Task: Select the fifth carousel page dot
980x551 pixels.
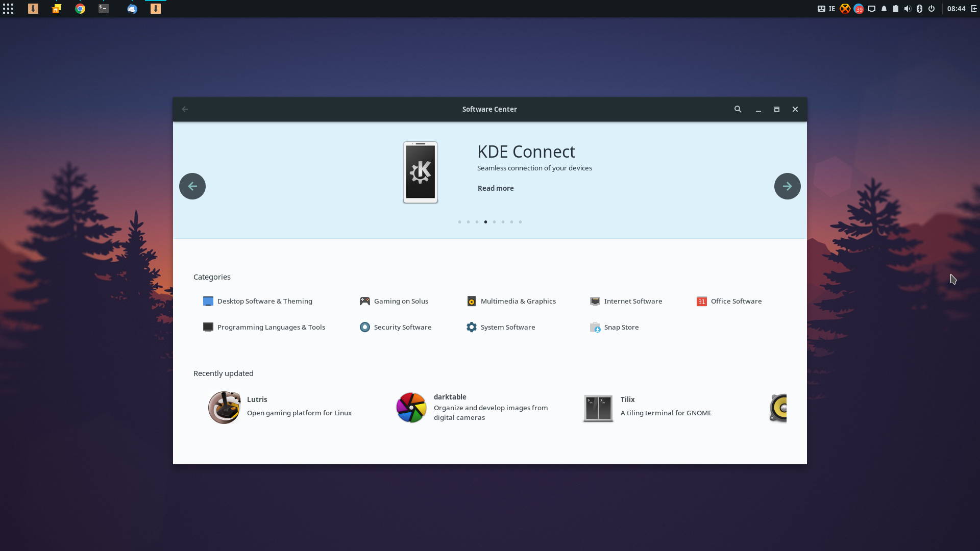Action: tap(494, 222)
